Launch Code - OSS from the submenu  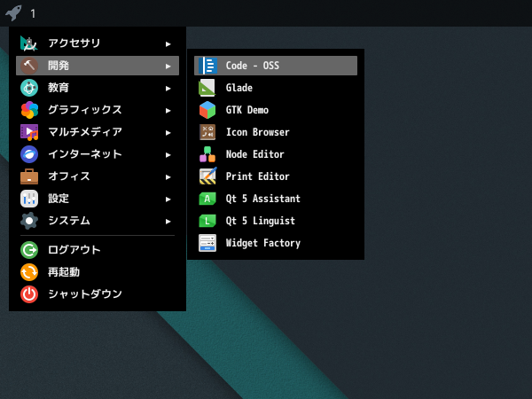(x=276, y=66)
